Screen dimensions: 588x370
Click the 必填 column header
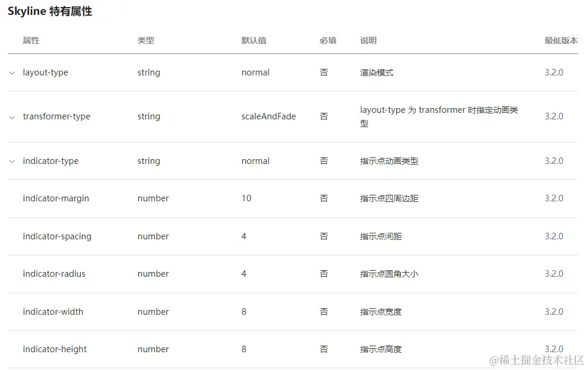[328, 40]
